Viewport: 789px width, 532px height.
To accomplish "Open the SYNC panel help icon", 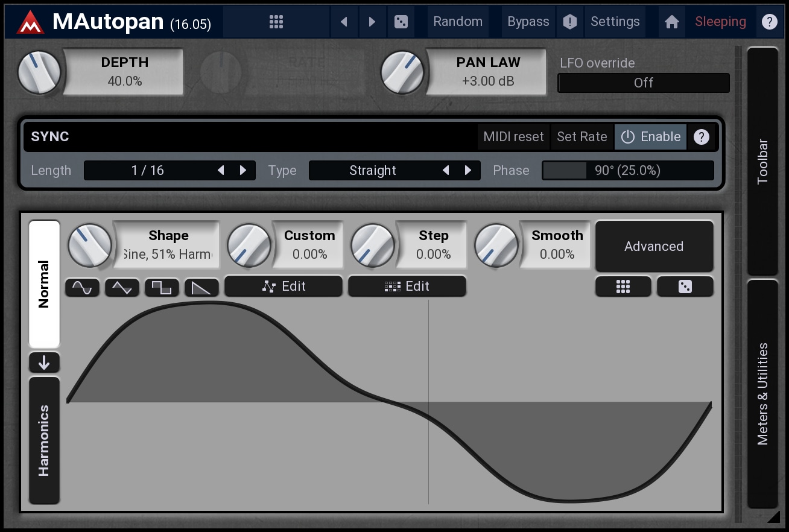I will click(x=701, y=137).
